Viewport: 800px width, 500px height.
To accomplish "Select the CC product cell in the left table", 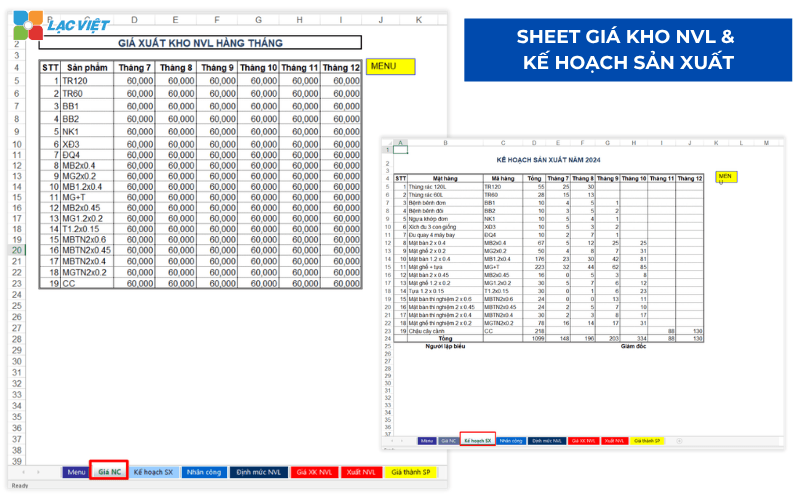I will click(x=87, y=283).
